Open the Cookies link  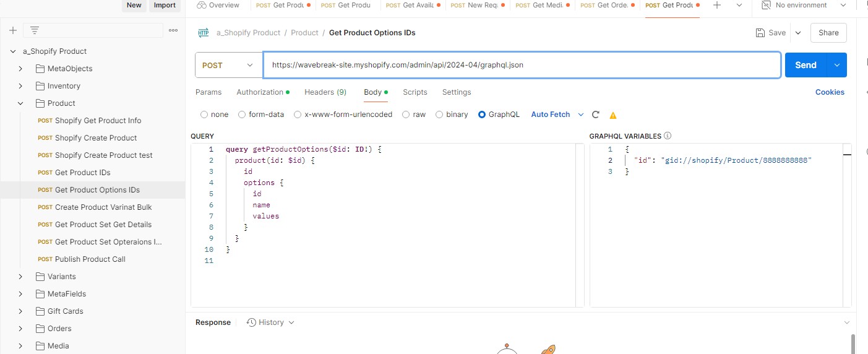830,92
